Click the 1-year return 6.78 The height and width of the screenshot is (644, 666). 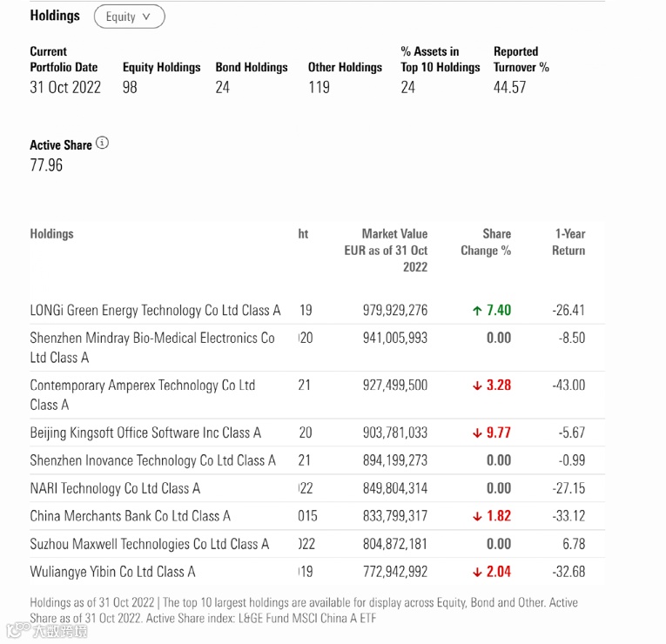(x=574, y=544)
